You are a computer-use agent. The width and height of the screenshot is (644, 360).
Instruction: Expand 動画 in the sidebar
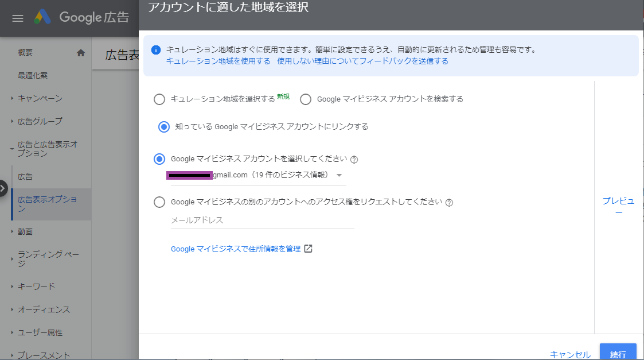12,231
